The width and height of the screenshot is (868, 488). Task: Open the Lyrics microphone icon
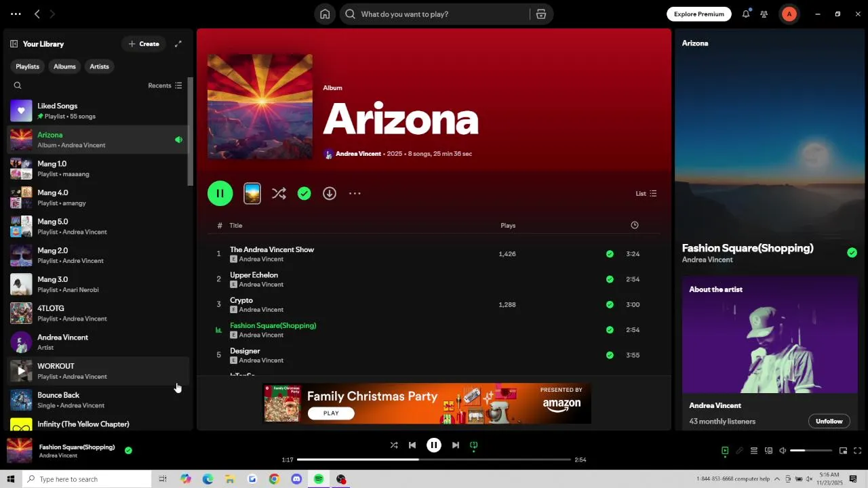point(739,451)
